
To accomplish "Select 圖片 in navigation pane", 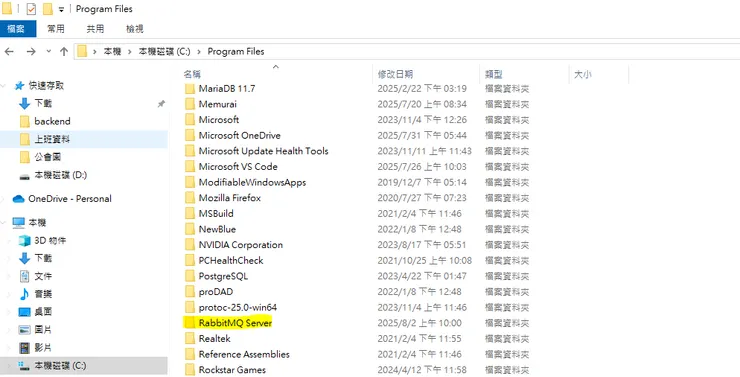I will (43, 330).
